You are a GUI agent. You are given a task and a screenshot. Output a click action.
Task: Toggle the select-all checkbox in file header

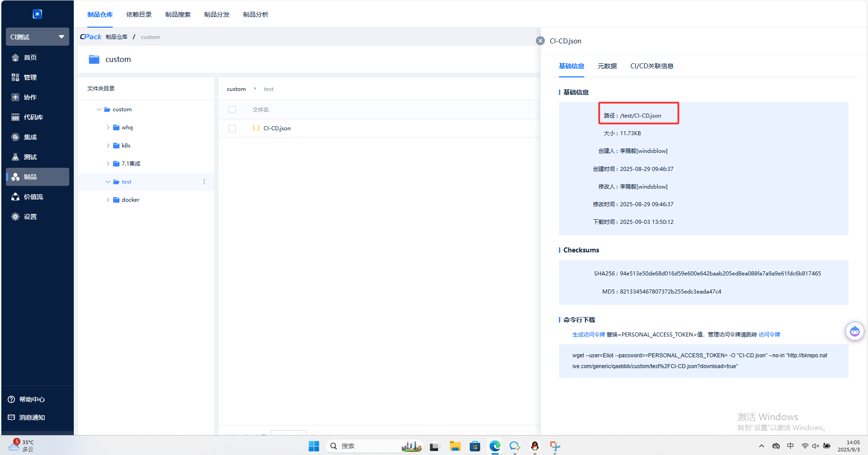pyautogui.click(x=232, y=109)
